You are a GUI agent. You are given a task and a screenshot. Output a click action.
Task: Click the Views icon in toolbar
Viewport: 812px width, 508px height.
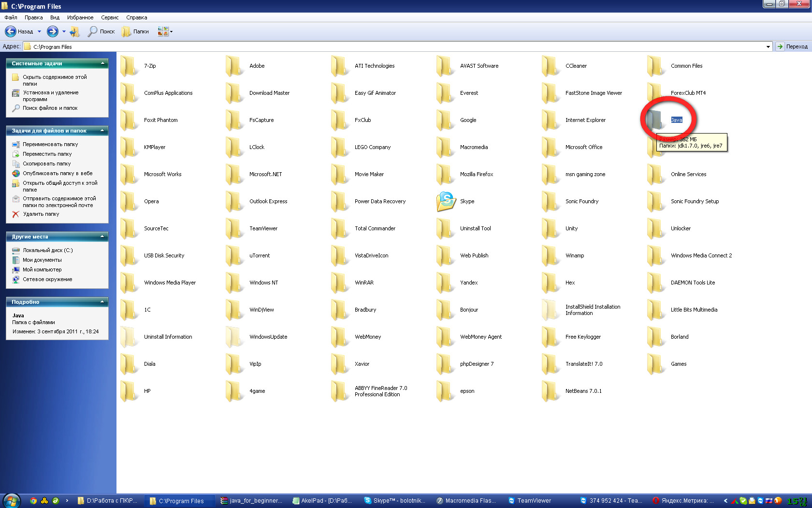[163, 31]
